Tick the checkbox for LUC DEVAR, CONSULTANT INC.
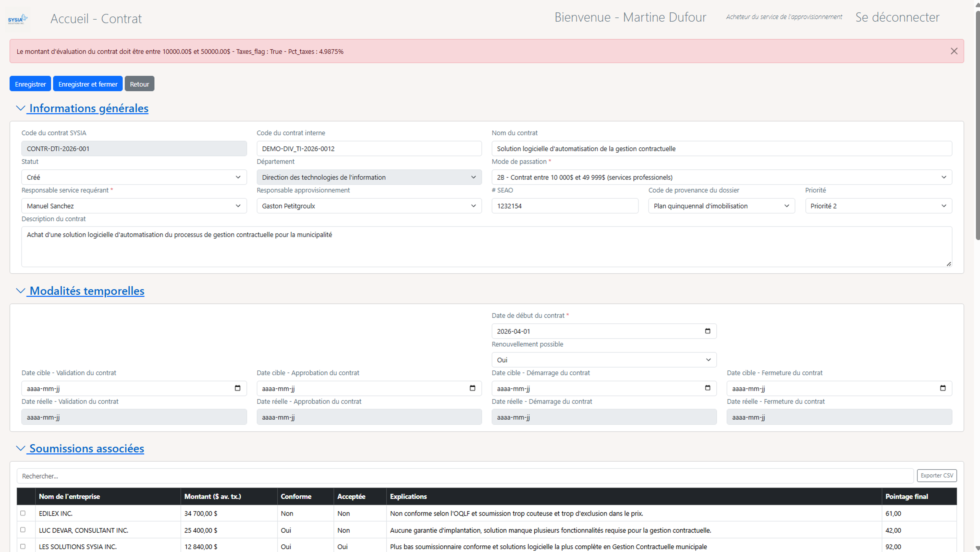The height and width of the screenshot is (552, 980). (23, 530)
